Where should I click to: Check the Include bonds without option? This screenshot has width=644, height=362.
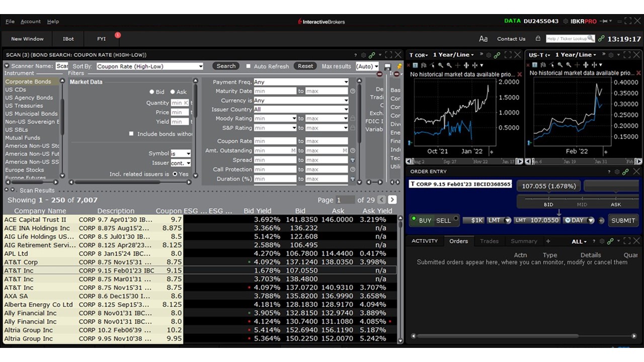coord(131,134)
